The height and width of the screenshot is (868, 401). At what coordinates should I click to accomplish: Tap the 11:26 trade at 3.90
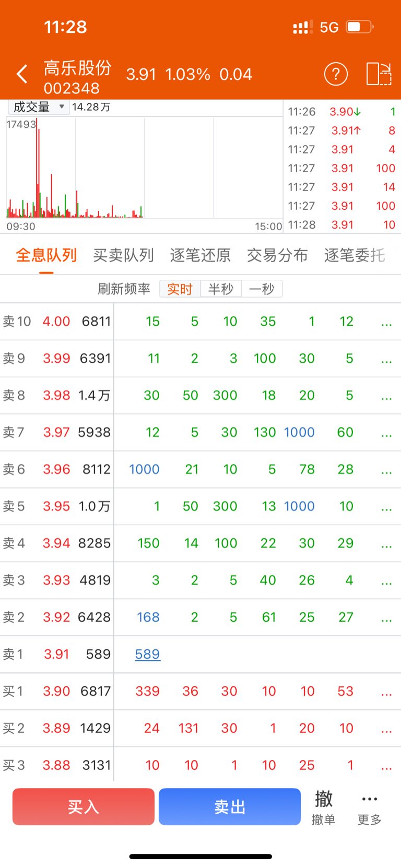341,112
